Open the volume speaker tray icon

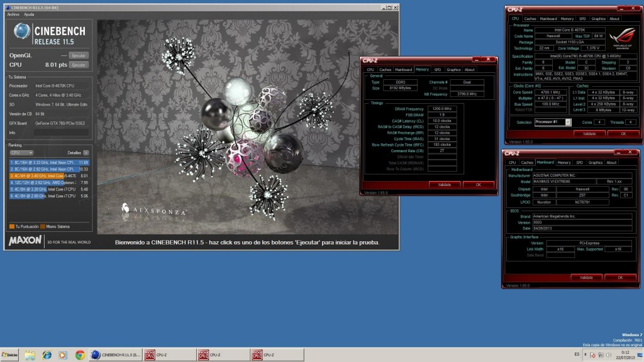608,355
